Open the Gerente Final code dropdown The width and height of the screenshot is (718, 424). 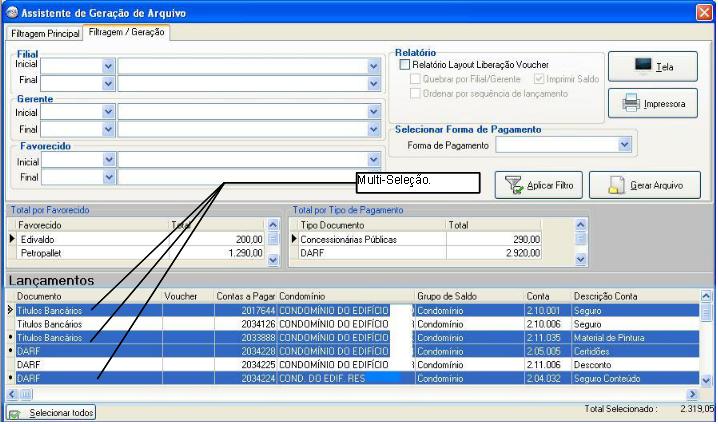tap(109, 129)
